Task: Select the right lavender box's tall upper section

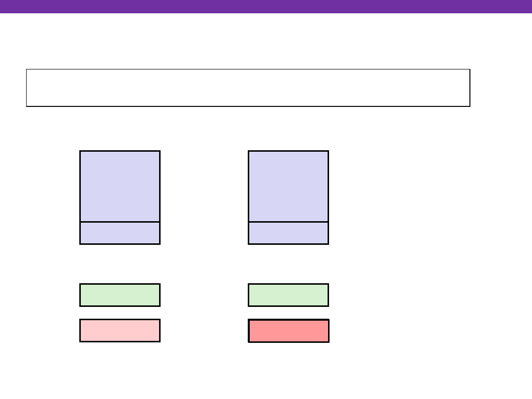Action: [288, 186]
